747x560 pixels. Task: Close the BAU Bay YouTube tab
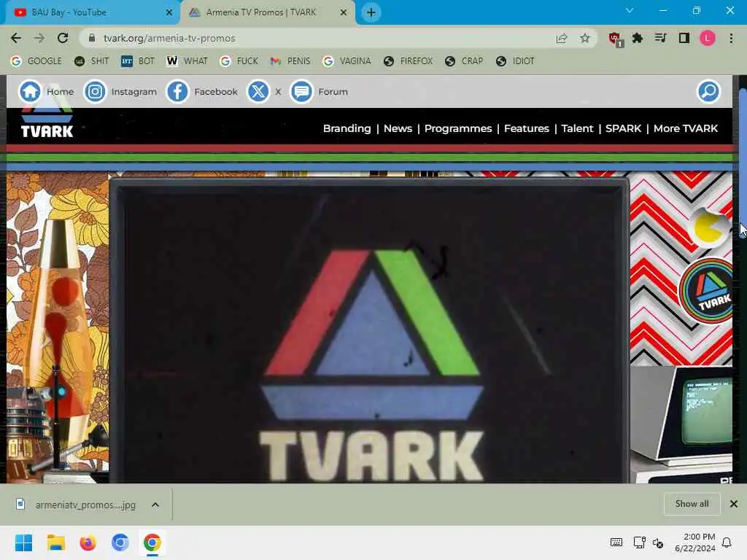(x=169, y=12)
